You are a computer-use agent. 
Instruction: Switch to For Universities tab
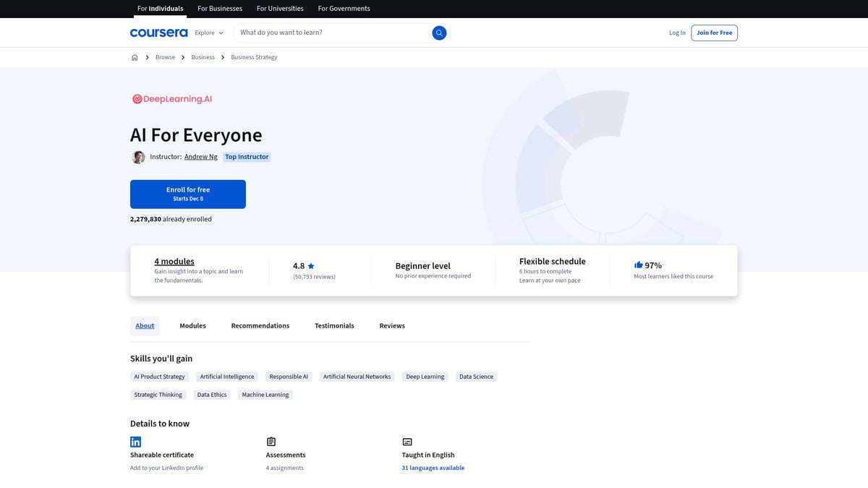pyautogui.click(x=280, y=9)
